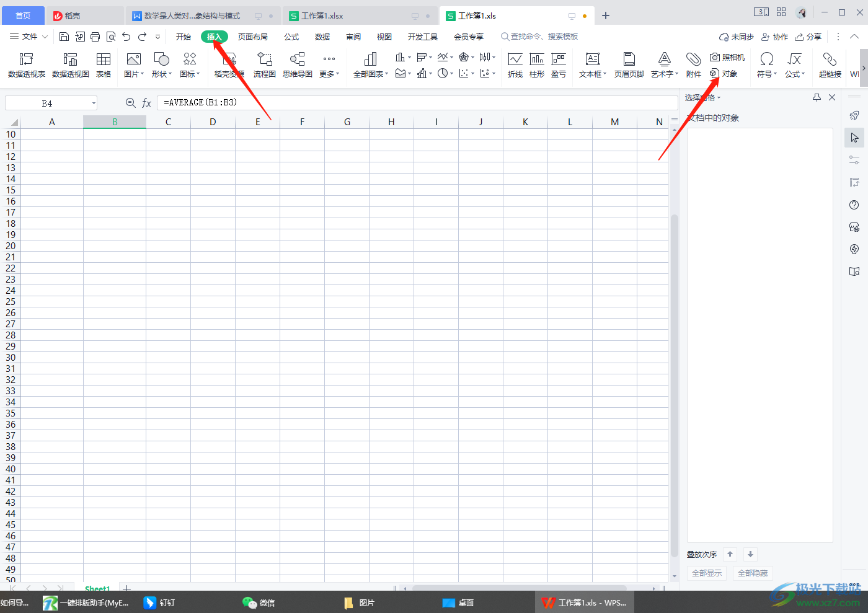The image size is (868, 613).
Task: Open bar chart type dropdown
Action: 425,57
